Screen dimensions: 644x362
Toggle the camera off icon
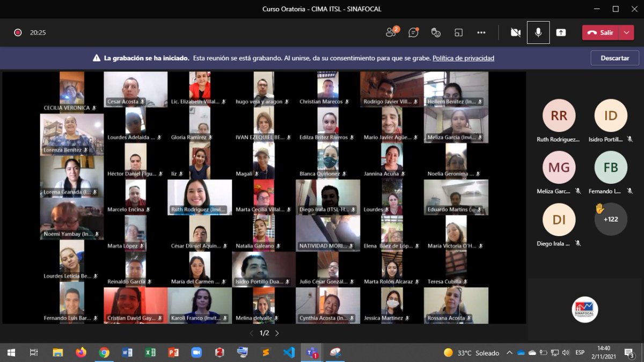tap(516, 33)
